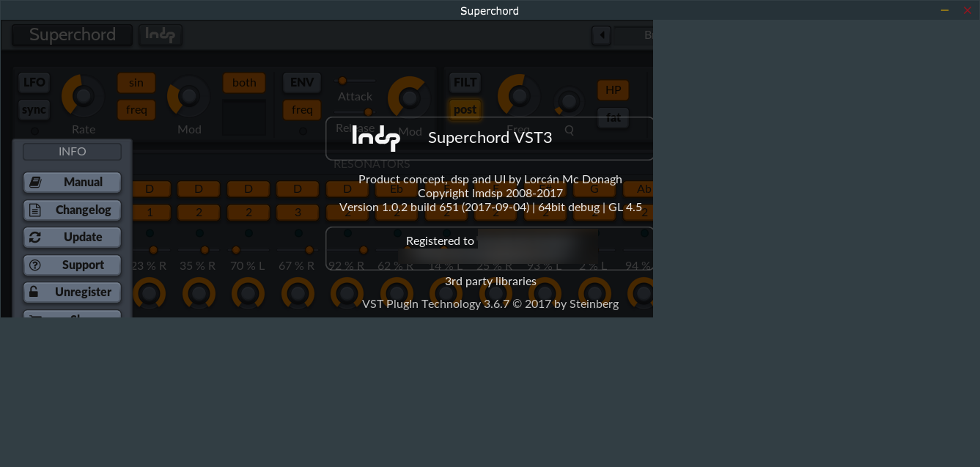Click Update with the refresh arrows icon

(x=72, y=237)
